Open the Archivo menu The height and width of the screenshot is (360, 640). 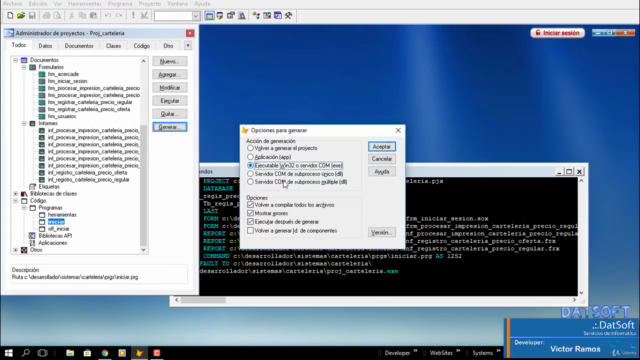coord(12,4)
